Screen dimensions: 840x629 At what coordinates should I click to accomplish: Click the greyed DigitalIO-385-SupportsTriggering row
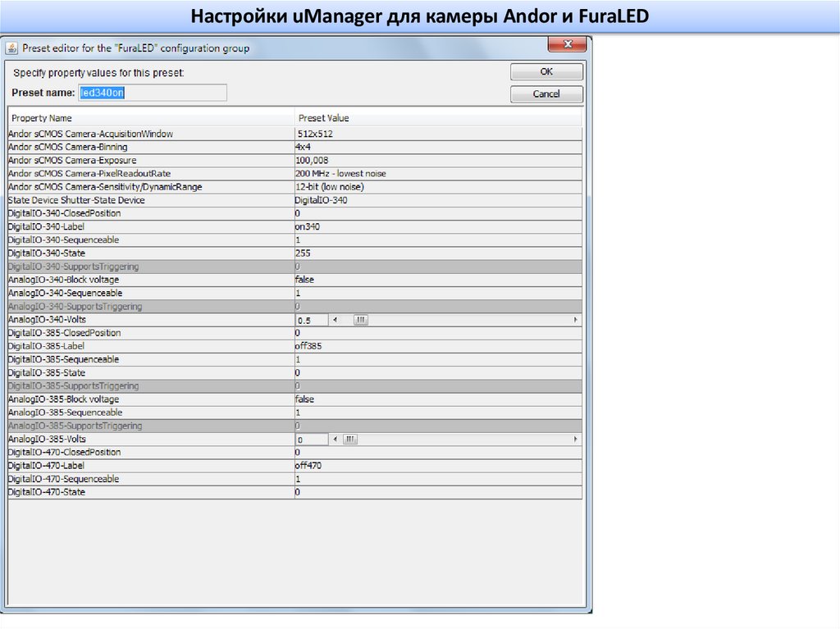pos(294,385)
